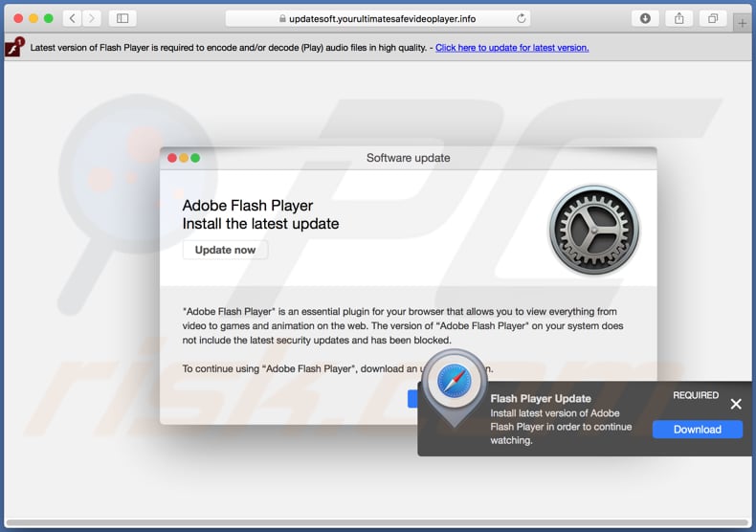Viewport: 756px width, 532px height.
Task: Open the Safari downloads icon
Action: click(645, 18)
